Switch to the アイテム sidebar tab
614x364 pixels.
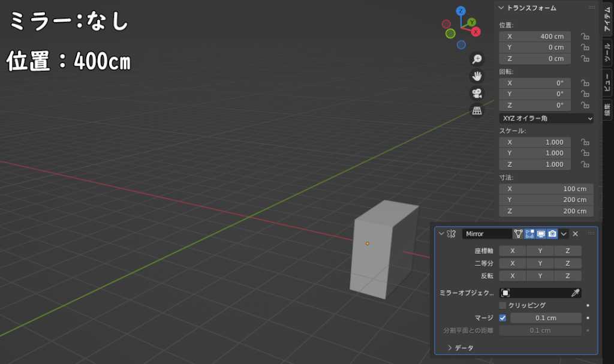607,20
